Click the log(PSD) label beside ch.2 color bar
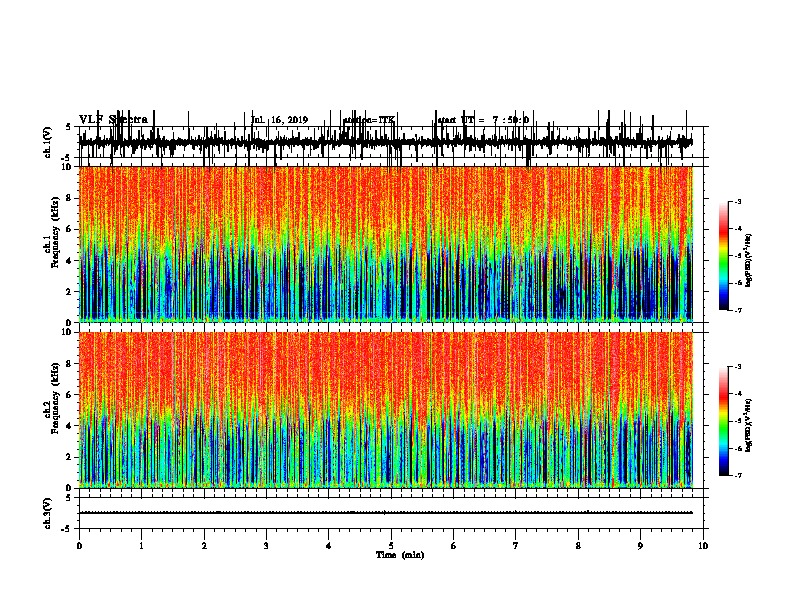 pos(749,425)
